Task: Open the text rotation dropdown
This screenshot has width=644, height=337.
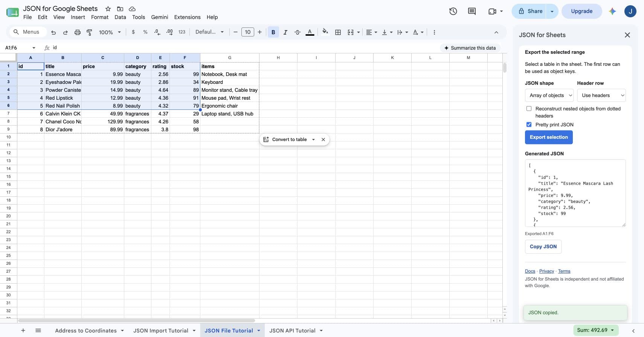Action: (418, 32)
